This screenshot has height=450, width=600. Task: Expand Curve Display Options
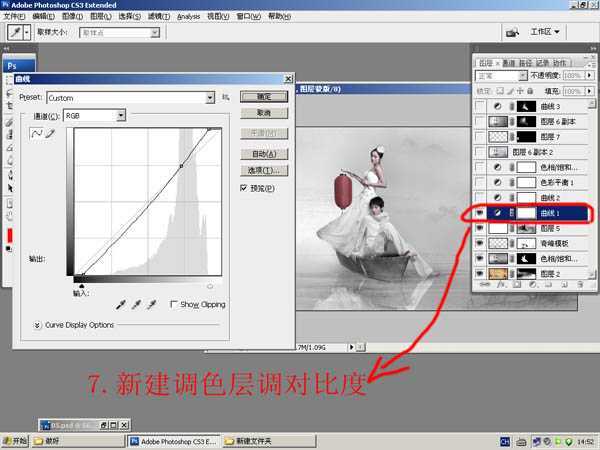(x=37, y=325)
